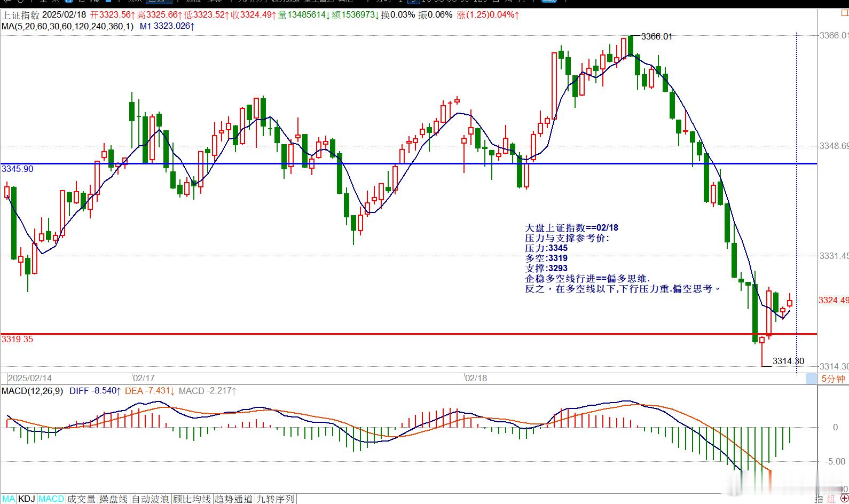Click the 02/17 date marker on time axis
849x504 pixels.
[144, 378]
